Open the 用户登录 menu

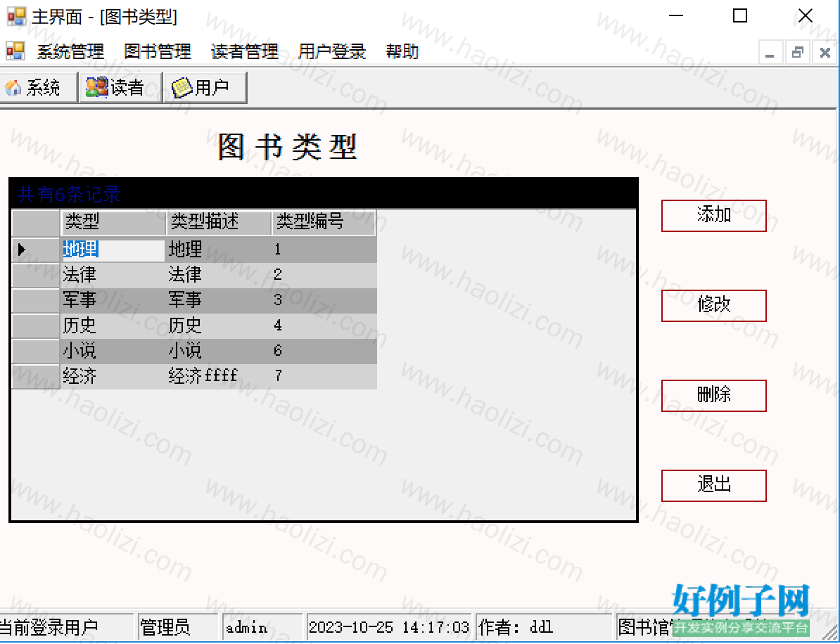[332, 51]
